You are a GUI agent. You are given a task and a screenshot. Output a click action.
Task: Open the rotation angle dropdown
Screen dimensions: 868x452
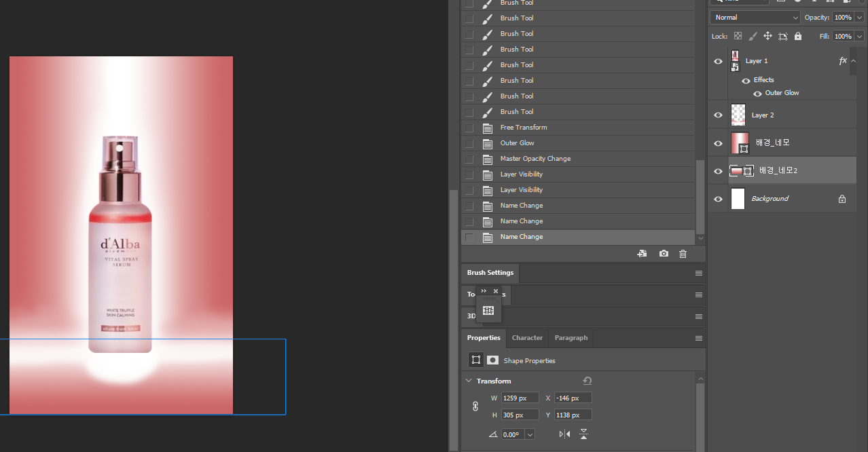(529, 434)
